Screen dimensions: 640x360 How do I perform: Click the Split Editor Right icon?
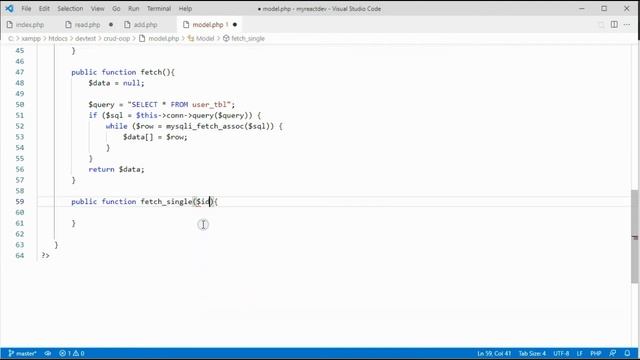point(614,24)
